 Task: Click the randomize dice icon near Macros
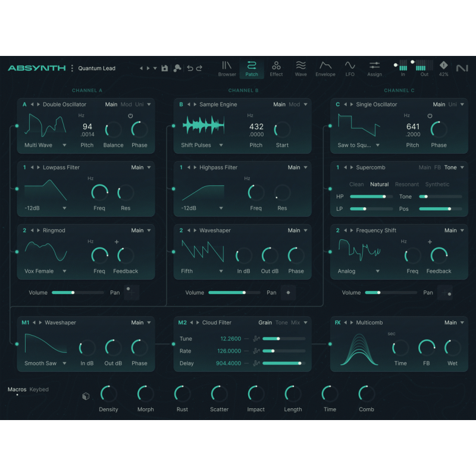pos(86,396)
